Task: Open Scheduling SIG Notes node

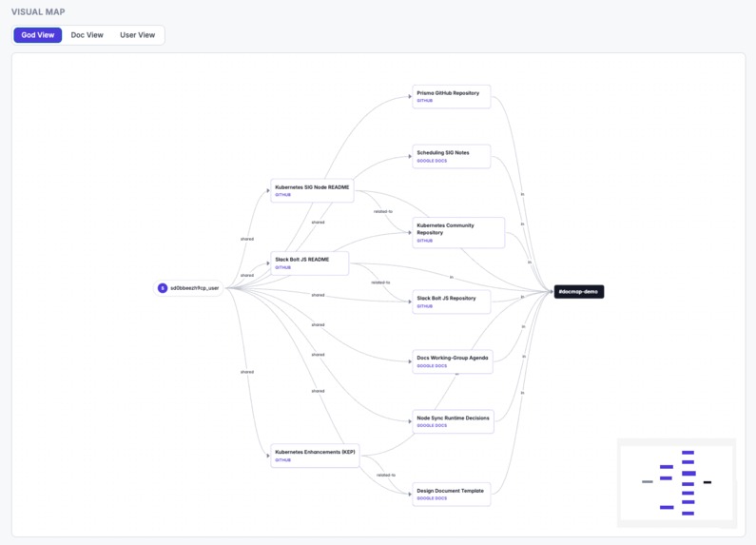Action: coord(452,156)
